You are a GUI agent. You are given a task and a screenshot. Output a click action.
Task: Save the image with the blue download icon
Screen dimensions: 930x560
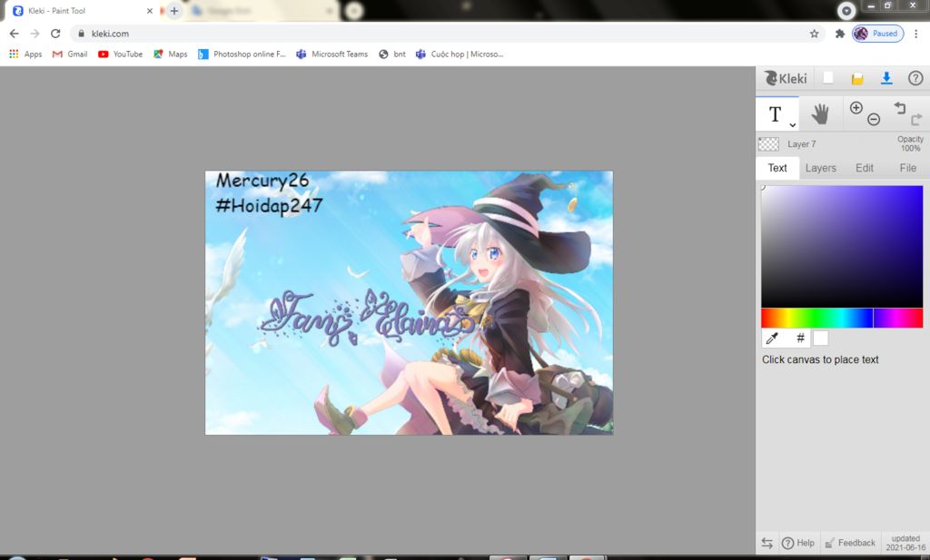click(886, 78)
